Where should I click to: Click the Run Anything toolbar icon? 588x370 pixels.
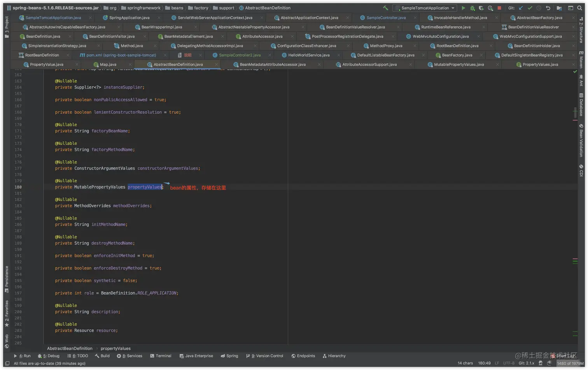coord(570,8)
